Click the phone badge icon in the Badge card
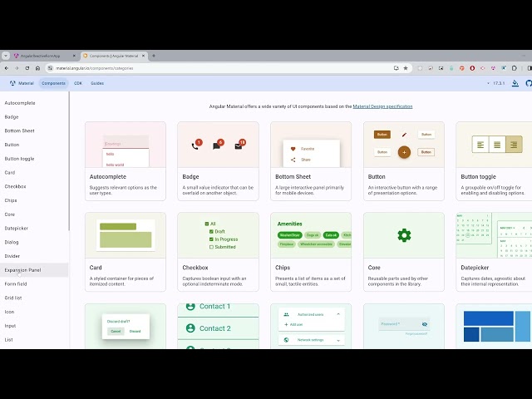 [195, 146]
